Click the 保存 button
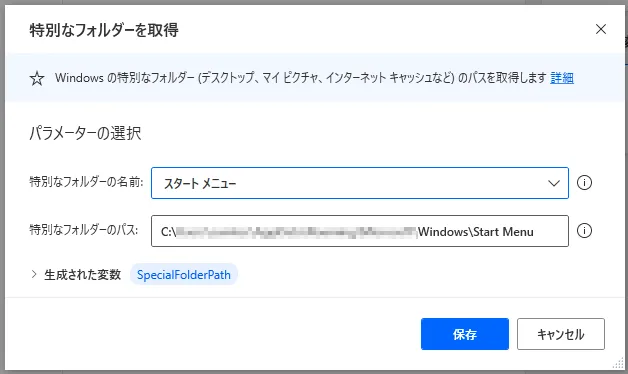The height and width of the screenshot is (374, 628). [x=465, y=334]
